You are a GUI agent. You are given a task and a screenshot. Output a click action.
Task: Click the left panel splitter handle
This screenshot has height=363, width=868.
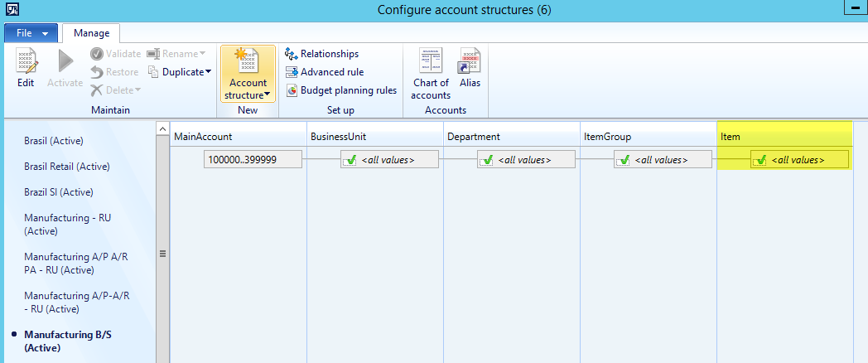(x=162, y=254)
